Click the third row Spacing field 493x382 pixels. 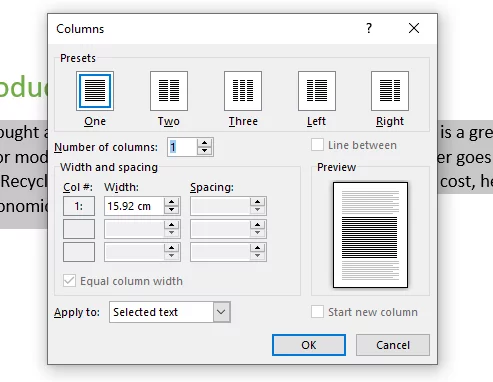point(220,252)
